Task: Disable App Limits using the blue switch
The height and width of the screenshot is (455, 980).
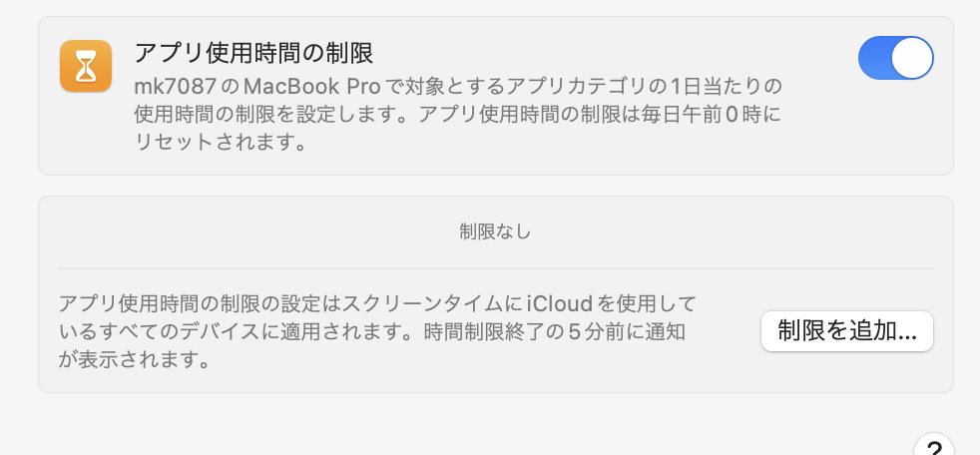Action: 895,58
